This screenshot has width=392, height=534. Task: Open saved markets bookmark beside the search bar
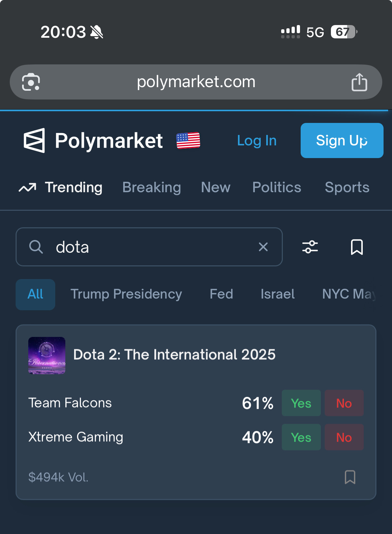point(357,247)
